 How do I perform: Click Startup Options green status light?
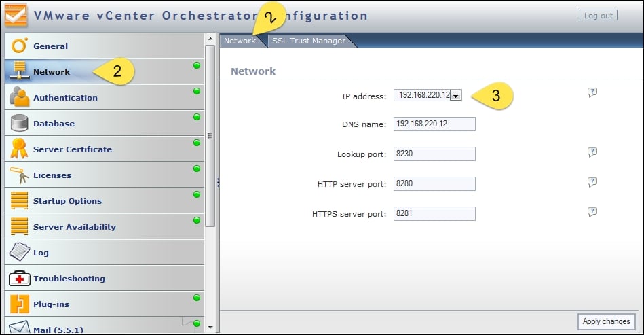pyautogui.click(x=197, y=194)
